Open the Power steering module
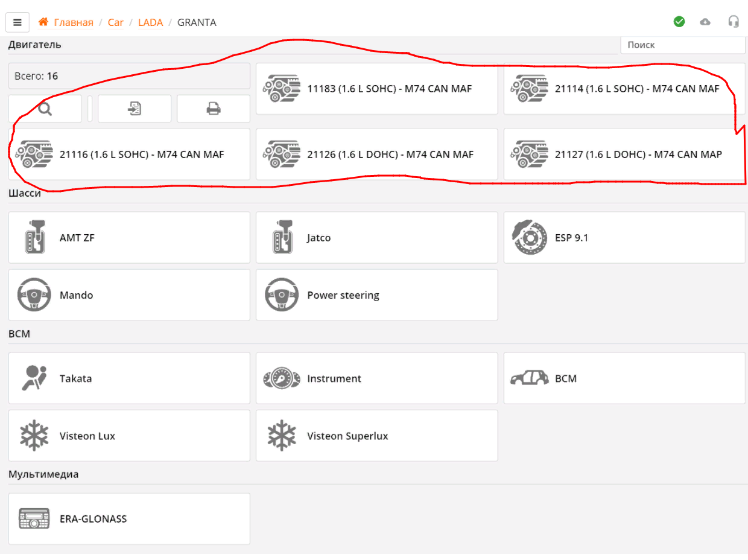This screenshot has height=560, width=748. click(x=377, y=295)
